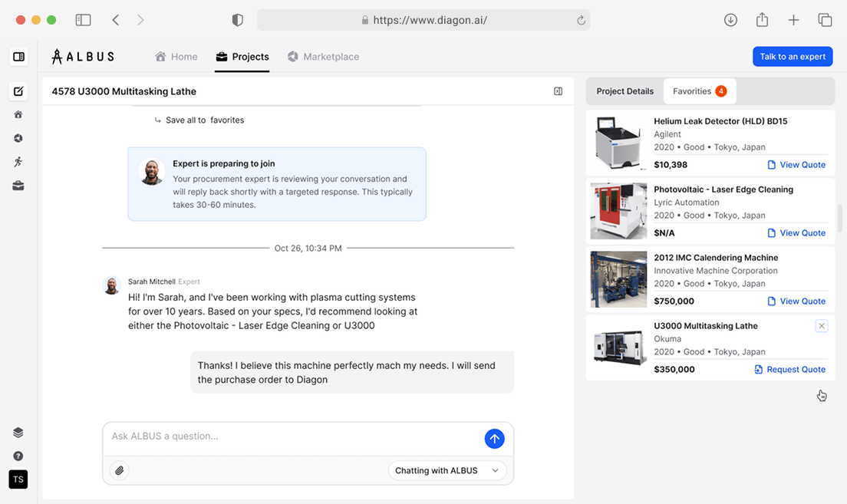Click the U3000 Multitasking Lathe card title
The width and height of the screenshot is (847, 504).
pos(706,326)
